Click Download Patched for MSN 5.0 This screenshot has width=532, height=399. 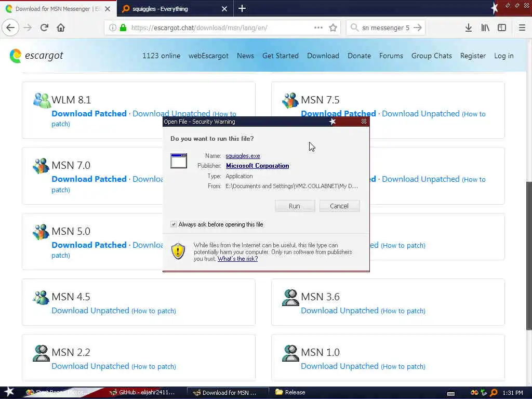coord(89,245)
